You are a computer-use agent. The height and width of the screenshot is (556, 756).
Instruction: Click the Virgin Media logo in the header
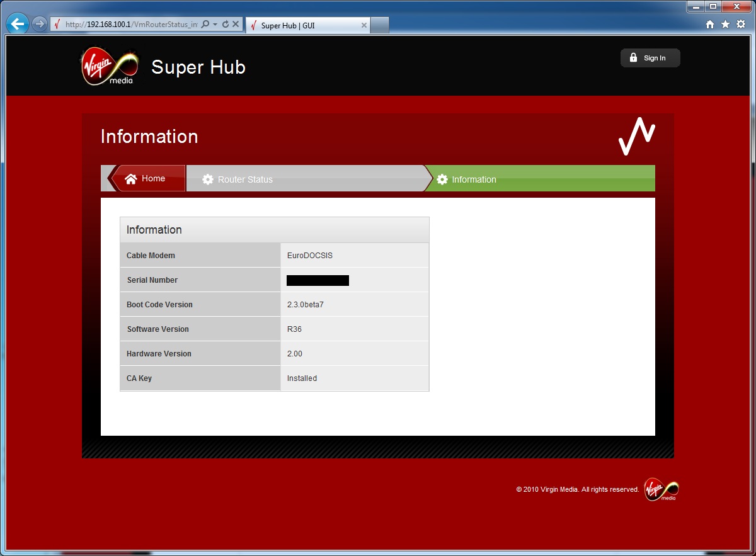[x=109, y=67]
